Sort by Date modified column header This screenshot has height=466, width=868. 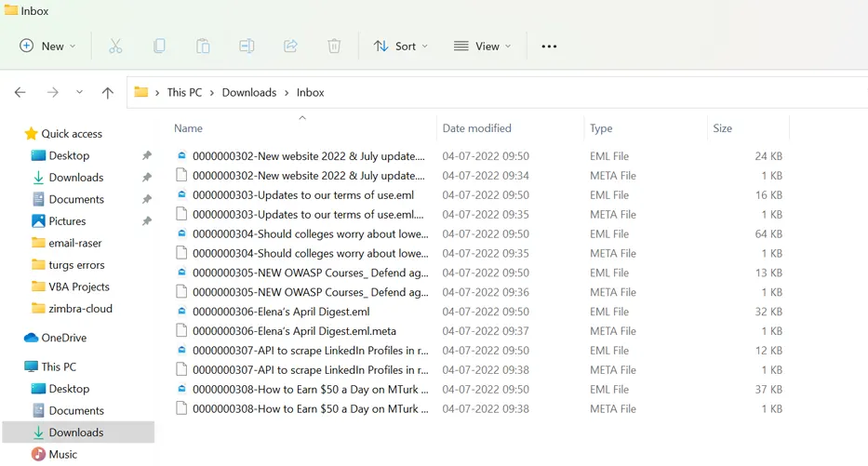pyautogui.click(x=476, y=128)
